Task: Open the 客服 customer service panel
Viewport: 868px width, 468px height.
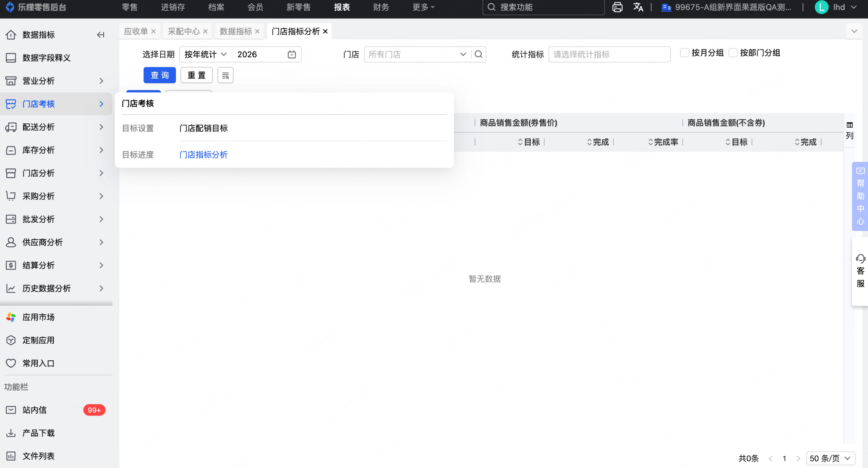Action: pos(860,271)
